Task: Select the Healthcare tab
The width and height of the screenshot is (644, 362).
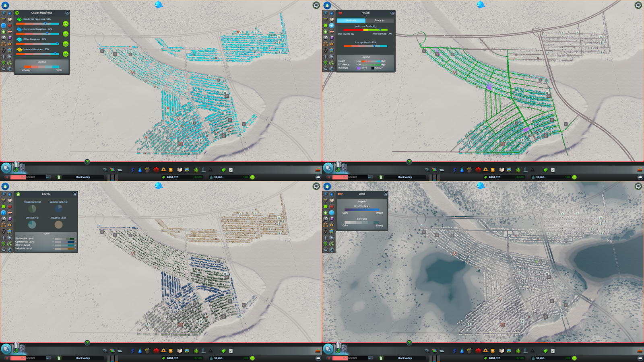Action: pyautogui.click(x=351, y=20)
